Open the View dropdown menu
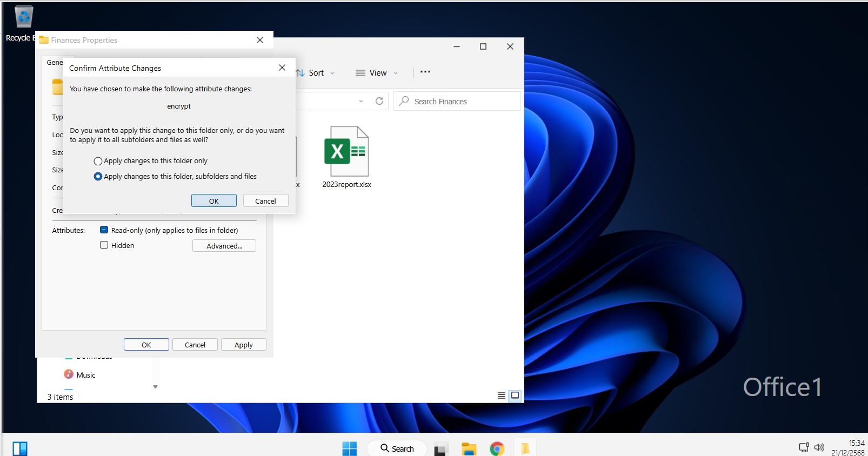 (377, 73)
